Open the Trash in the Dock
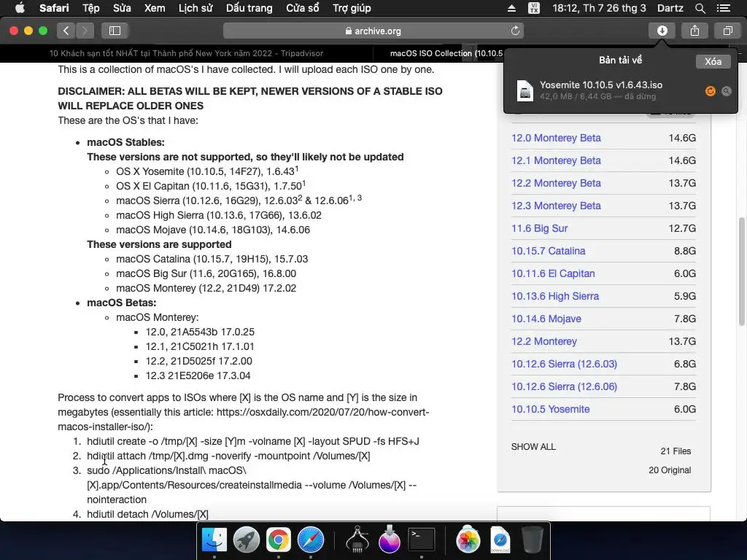Viewport: 747px width, 560px height. [532, 540]
